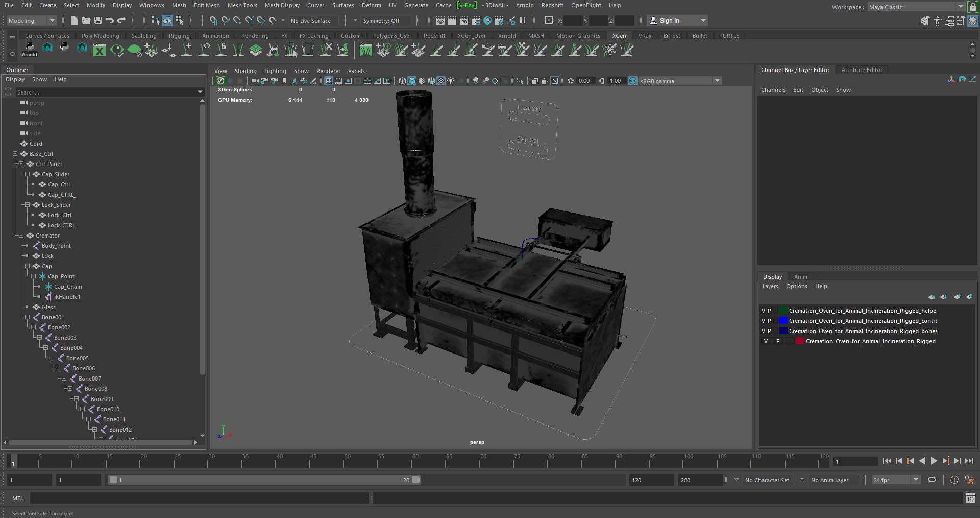980x518 pixels.
Task: Select the XGen freeze brush snowflake icon
Action: click(x=609, y=50)
